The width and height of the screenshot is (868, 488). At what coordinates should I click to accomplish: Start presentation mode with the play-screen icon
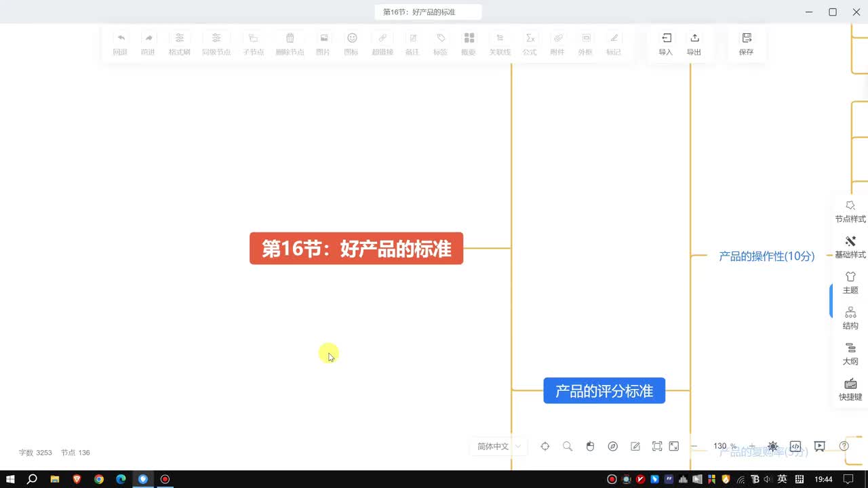[820, 446]
